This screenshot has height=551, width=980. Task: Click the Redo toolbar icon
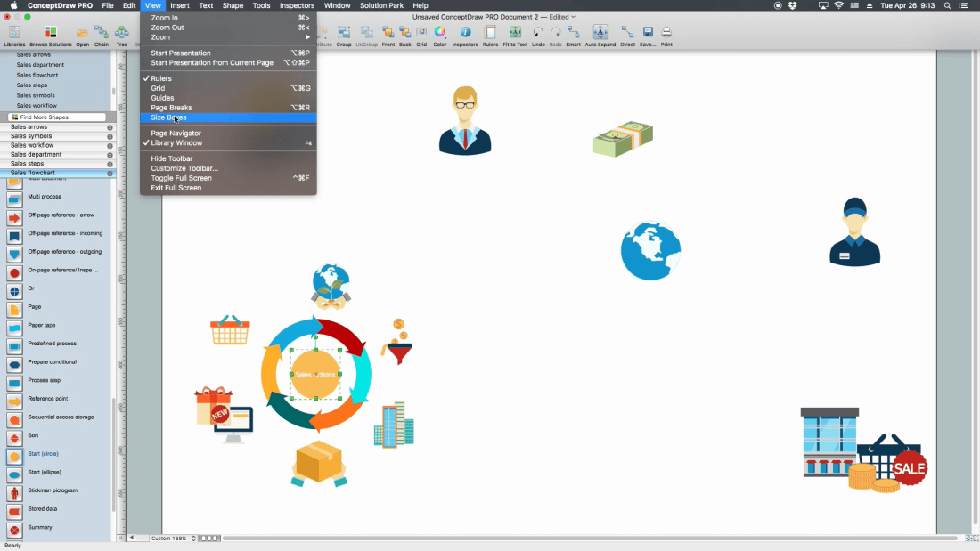(x=556, y=36)
